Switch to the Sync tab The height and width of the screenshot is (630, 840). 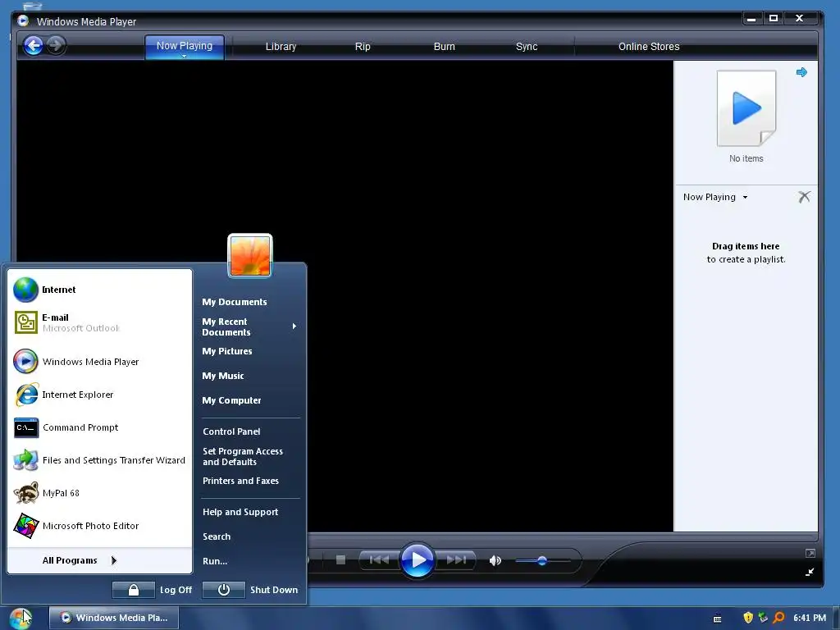point(527,47)
